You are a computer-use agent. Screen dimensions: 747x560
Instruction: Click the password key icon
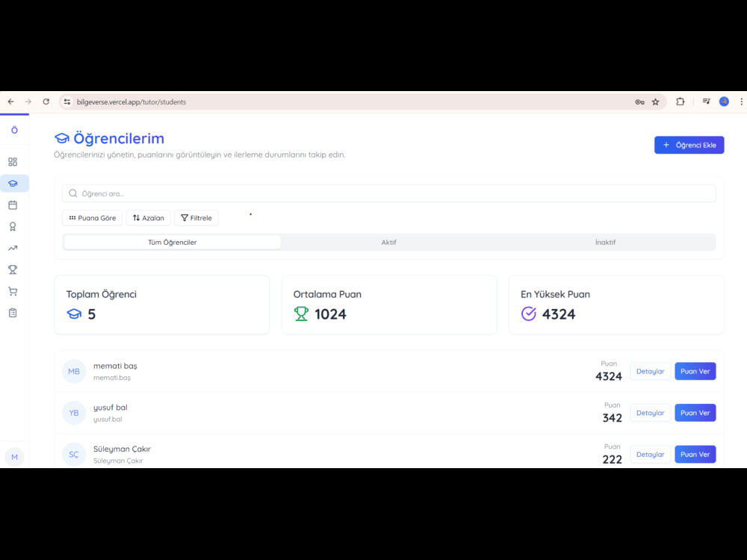(x=639, y=102)
